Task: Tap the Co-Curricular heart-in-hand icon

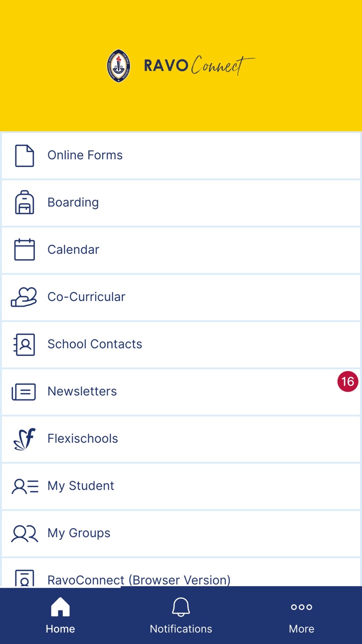Action: click(24, 297)
